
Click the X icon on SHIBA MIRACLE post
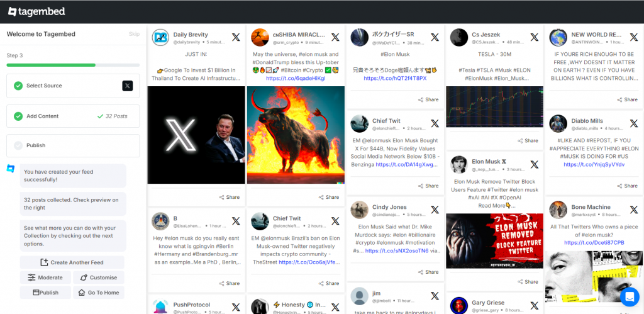[335, 37]
